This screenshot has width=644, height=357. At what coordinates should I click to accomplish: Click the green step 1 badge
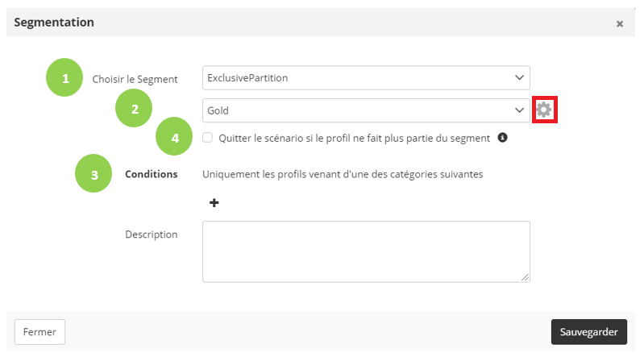[64, 78]
